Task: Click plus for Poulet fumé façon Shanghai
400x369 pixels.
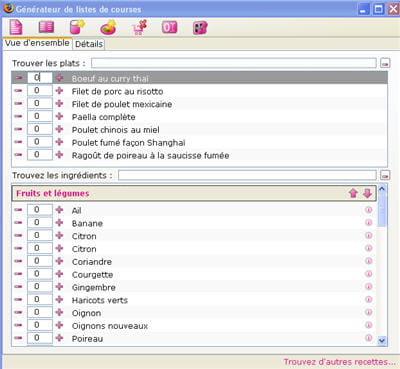Action: [x=59, y=142]
